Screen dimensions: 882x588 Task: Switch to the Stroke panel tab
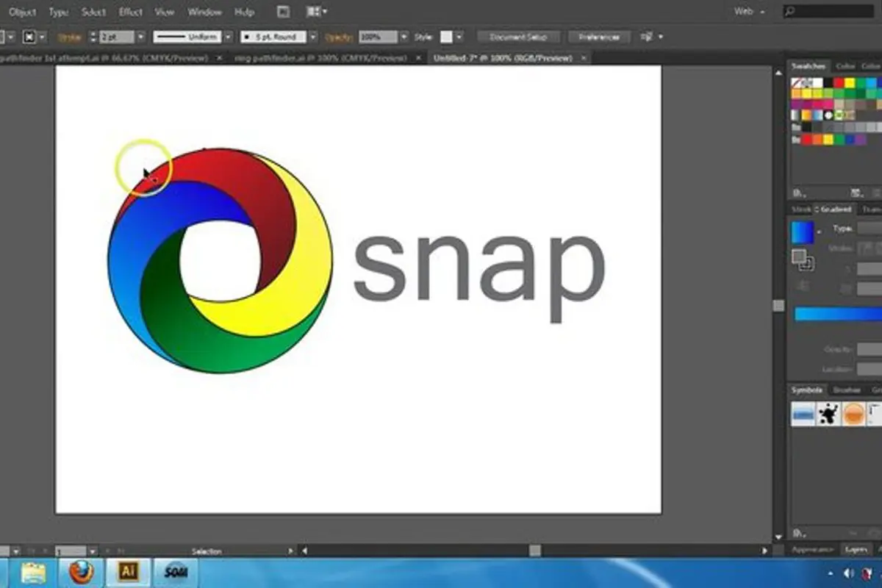tap(802, 209)
